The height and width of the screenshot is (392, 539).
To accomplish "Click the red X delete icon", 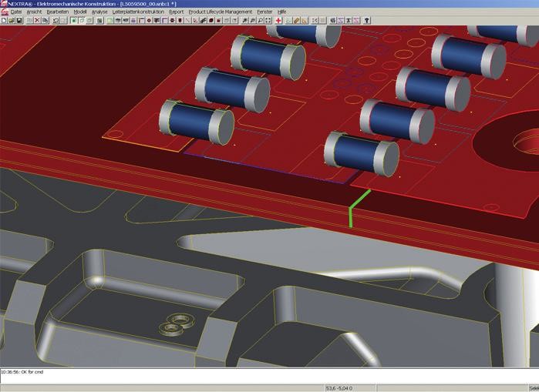I will 37,21.
